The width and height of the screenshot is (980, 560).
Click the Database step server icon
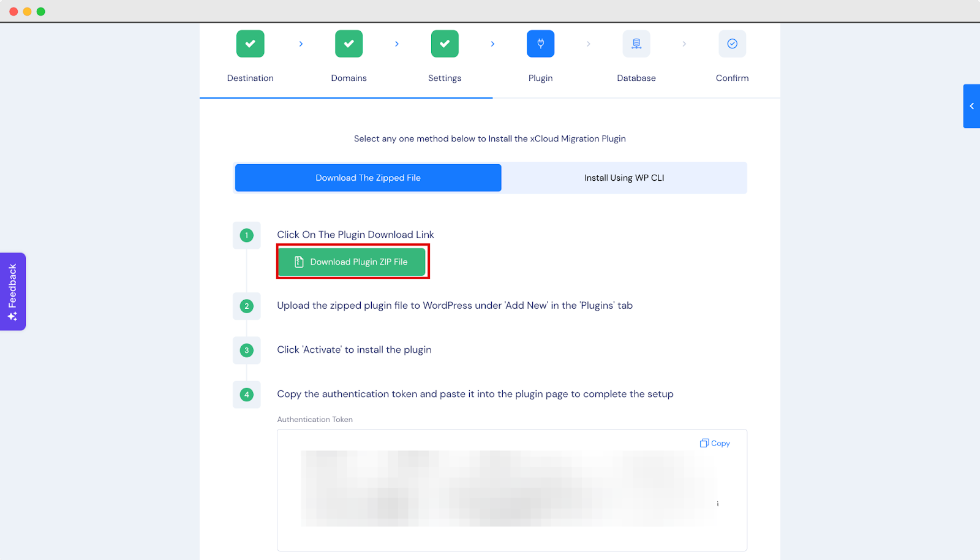pyautogui.click(x=636, y=44)
